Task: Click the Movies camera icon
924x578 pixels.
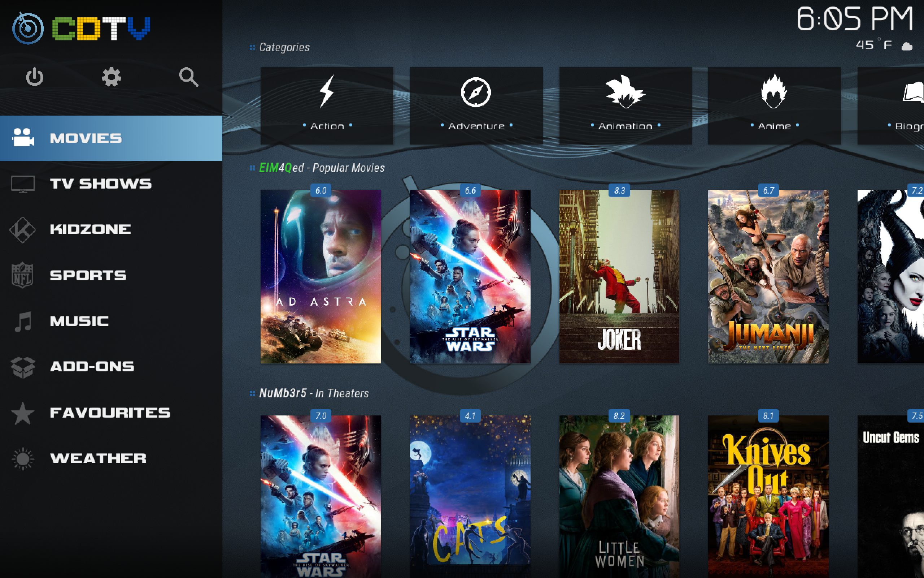Action: [23, 137]
